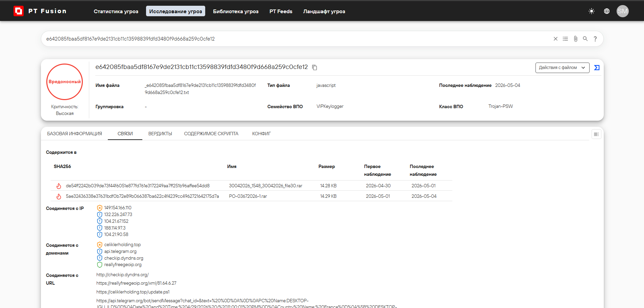Click flame icon of de54ff2242b row
The image size is (644, 308).
click(59, 186)
